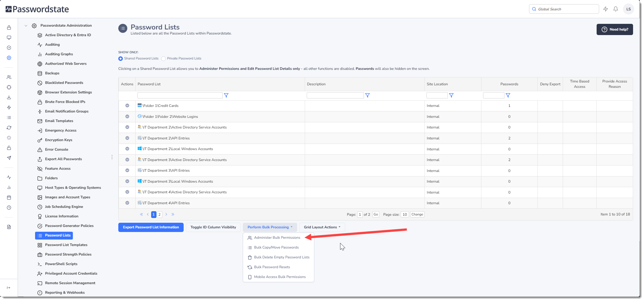
Task: Open Password Generator Policies in sidebar
Action: (69, 226)
